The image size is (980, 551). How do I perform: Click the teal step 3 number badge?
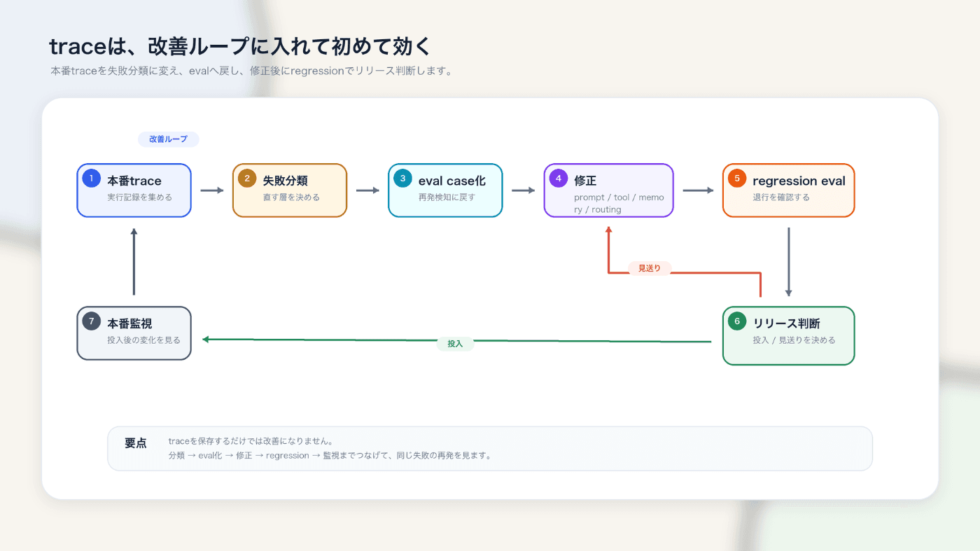(x=402, y=179)
